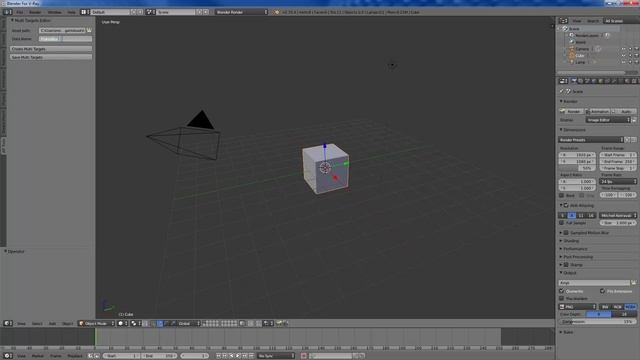
Task: Expand the Sampled Motion Blur panel
Action: point(561,233)
